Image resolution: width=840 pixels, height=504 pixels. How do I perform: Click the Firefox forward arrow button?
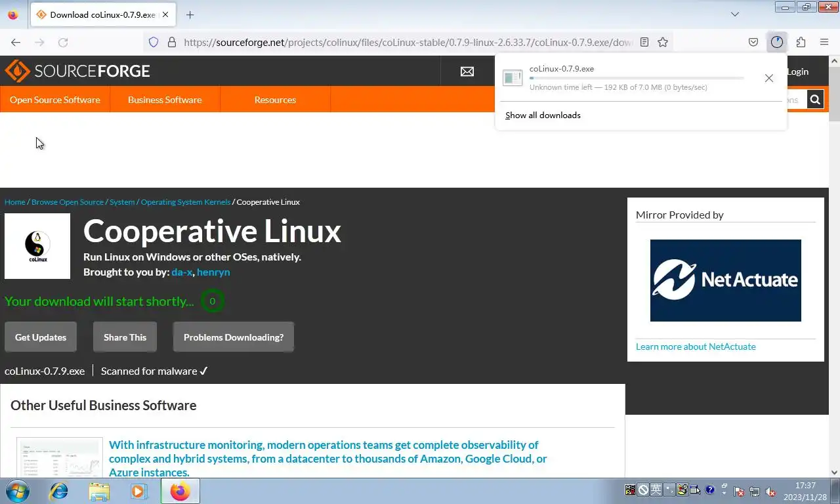pyautogui.click(x=39, y=42)
